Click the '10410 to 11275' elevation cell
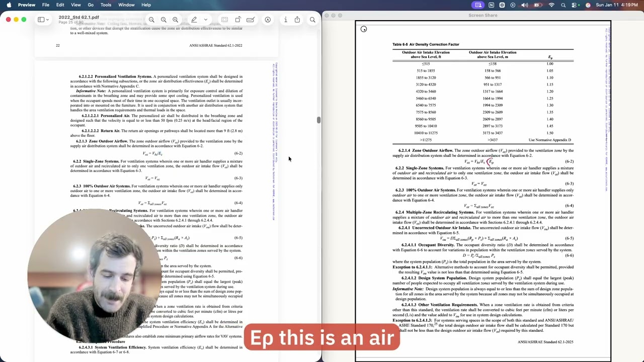 pos(426,133)
